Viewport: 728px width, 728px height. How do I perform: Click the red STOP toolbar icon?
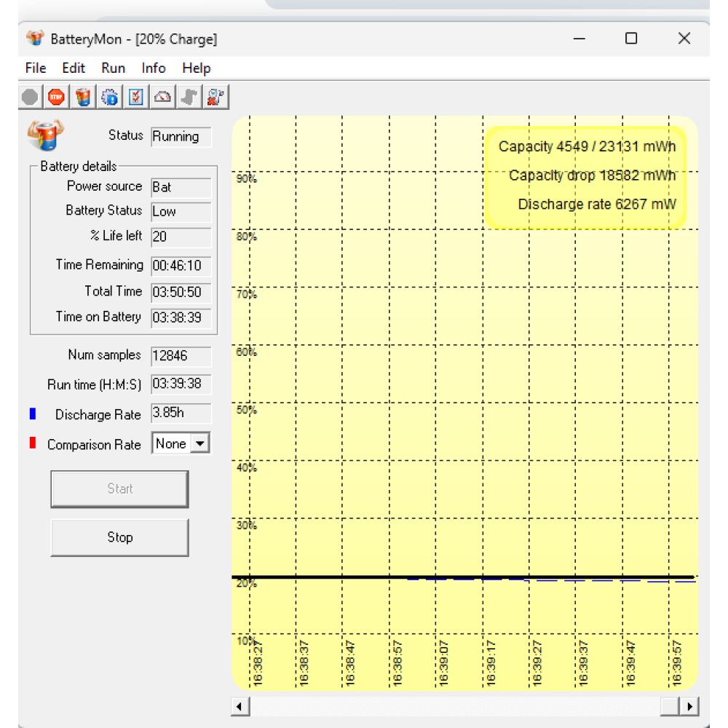point(56,97)
